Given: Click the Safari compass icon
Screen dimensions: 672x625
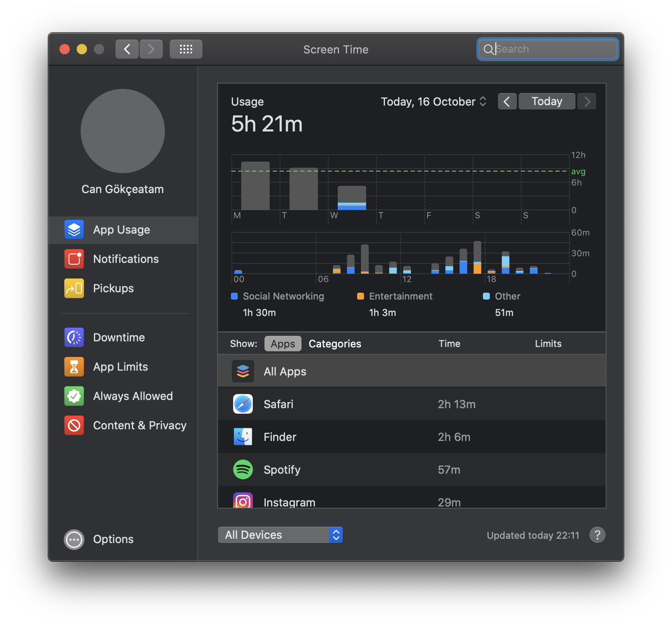Looking at the screenshot, I should point(243,404).
